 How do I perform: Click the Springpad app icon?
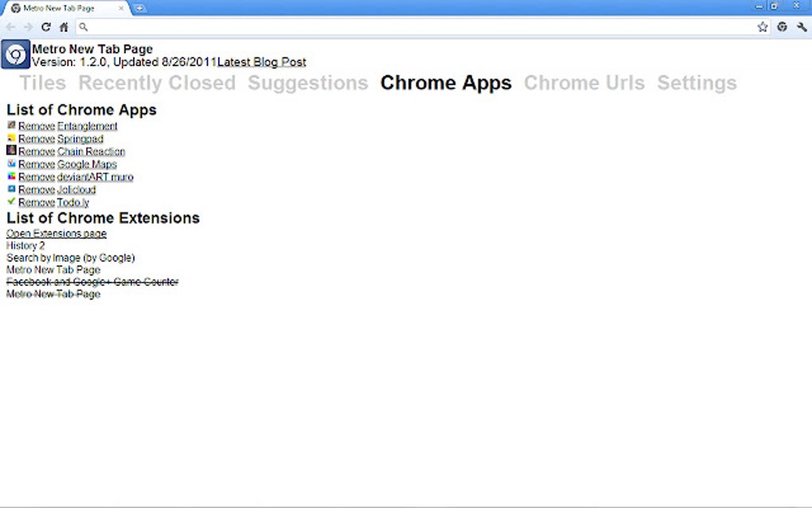(10, 138)
